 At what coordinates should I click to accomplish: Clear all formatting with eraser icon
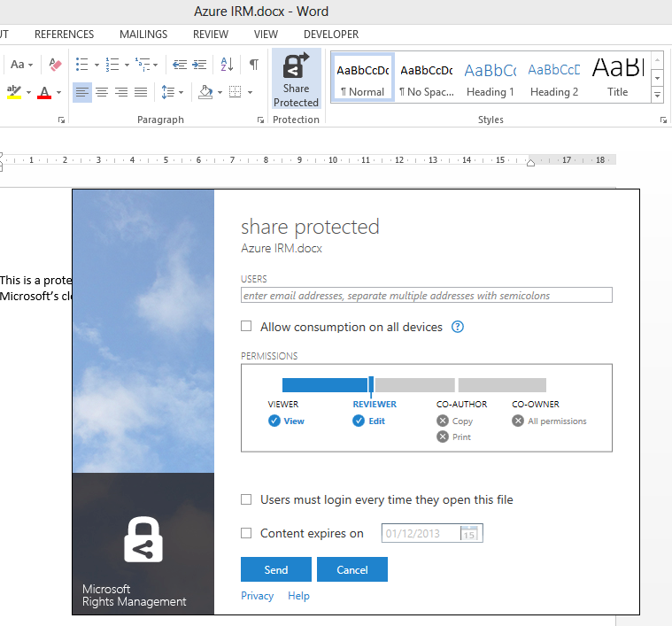click(x=55, y=65)
